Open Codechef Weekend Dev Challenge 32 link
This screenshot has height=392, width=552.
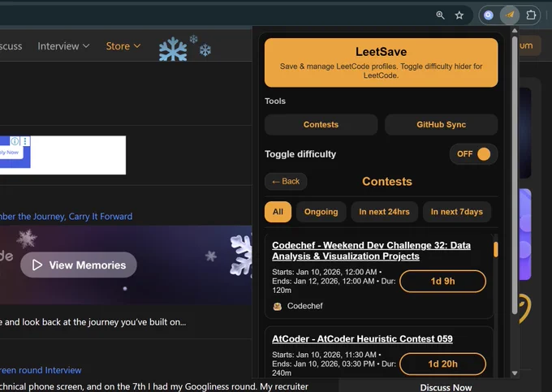371,251
